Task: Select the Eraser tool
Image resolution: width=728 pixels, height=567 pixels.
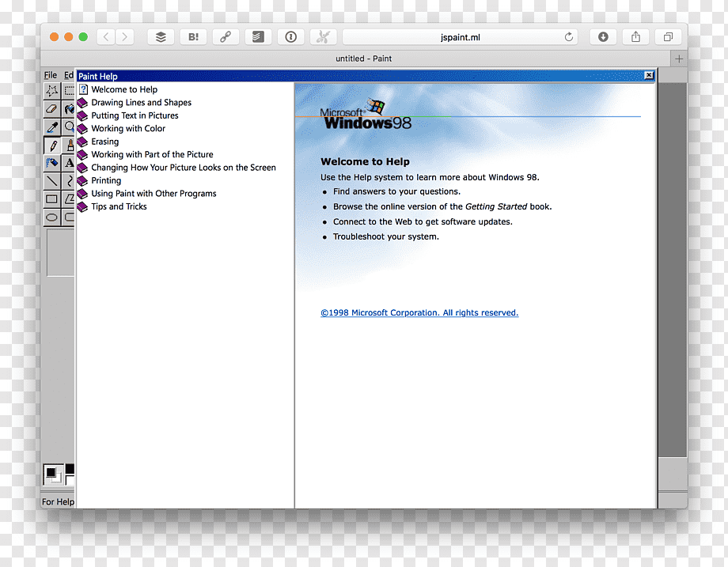Action: click(52, 108)
